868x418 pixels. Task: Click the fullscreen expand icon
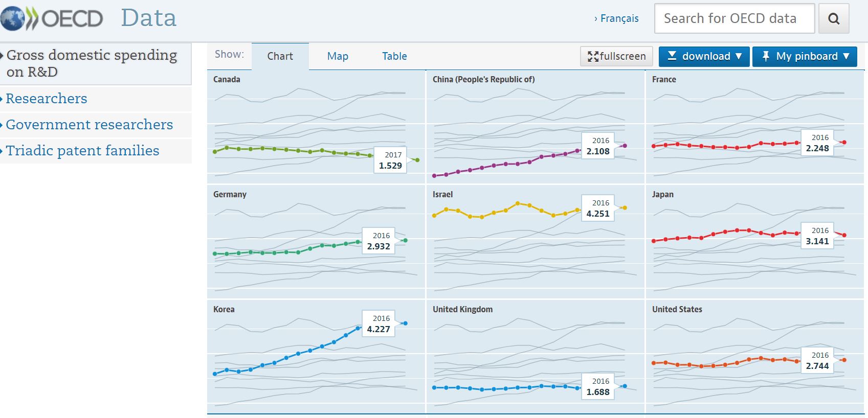593,56
